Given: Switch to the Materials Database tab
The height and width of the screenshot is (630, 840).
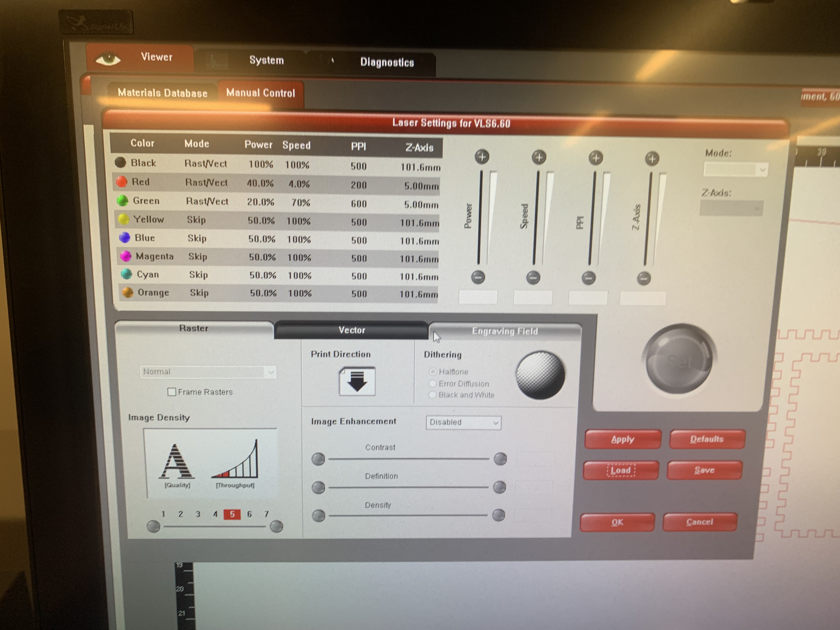Looking at the screenshot, I should click(x=162, y=93).
